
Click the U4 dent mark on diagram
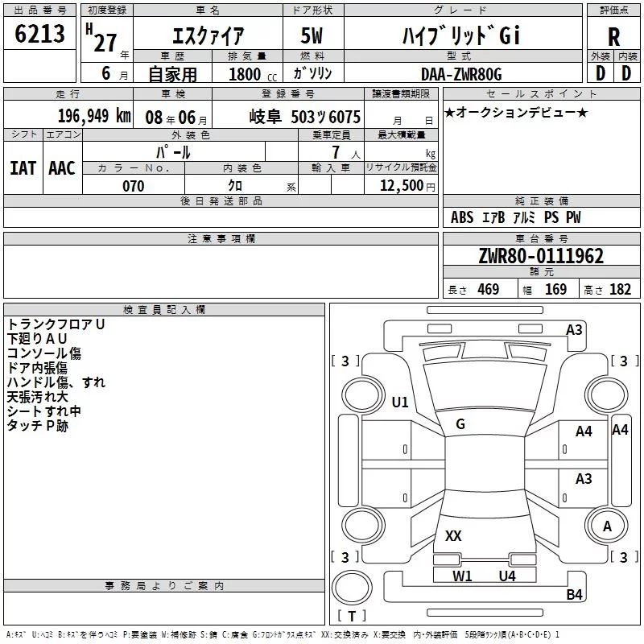point(507,576)
